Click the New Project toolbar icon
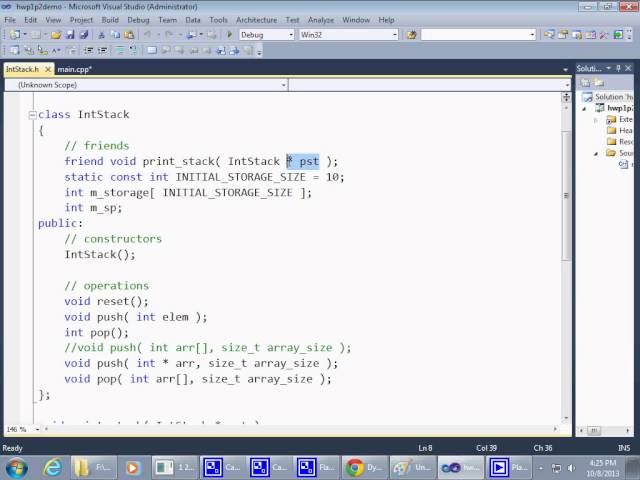The image size is (640, 480). point(14,35)
